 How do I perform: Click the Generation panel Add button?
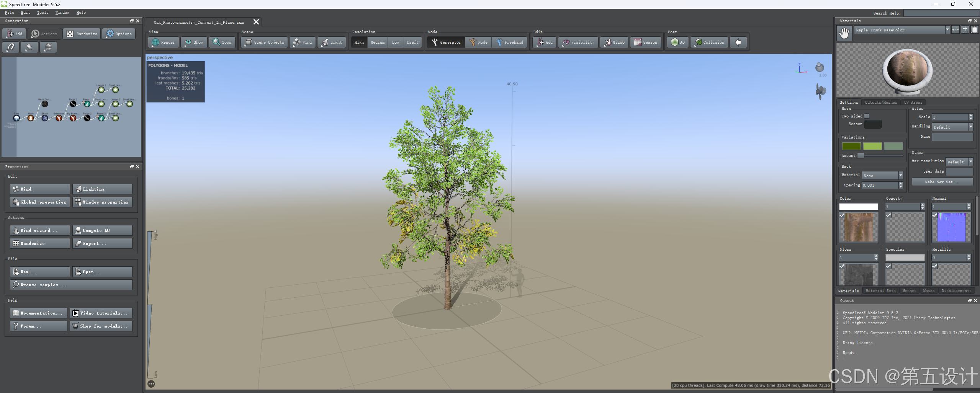[14, 34]
